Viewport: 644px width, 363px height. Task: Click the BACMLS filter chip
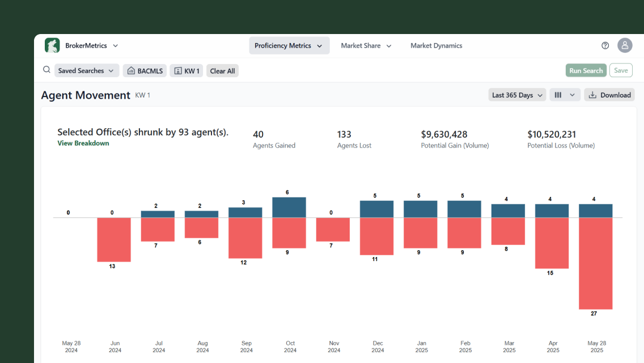pos(145,71)
